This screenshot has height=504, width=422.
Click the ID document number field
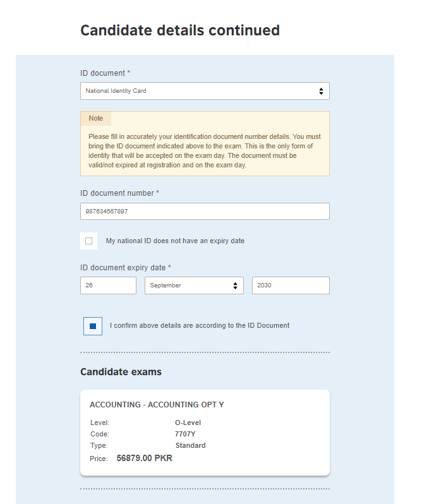[x=205, y=211]
